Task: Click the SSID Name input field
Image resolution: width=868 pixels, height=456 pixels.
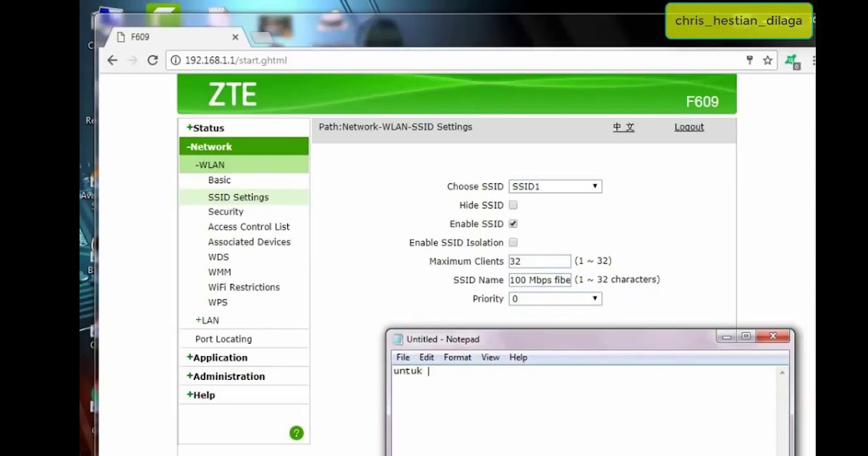Action: pyautogui.click(x=540, y=279)
